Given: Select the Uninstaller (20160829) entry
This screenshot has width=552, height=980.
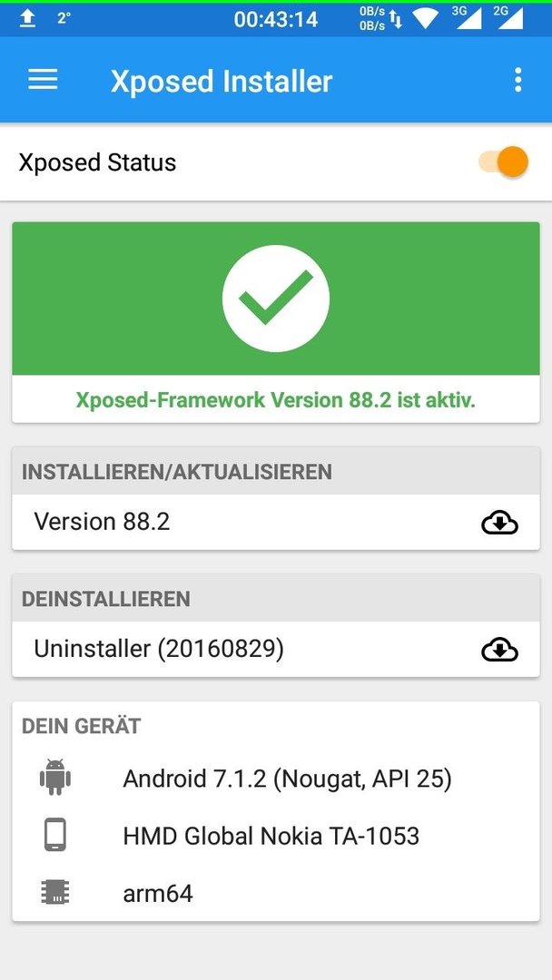Looking at the screenshot, I should [276, 650].
